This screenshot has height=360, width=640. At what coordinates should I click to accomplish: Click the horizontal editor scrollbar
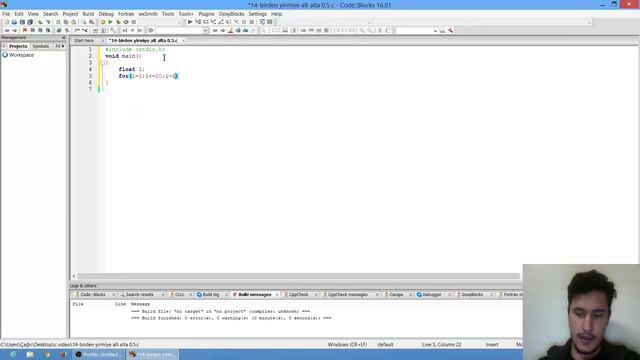(x=298, y=276)
